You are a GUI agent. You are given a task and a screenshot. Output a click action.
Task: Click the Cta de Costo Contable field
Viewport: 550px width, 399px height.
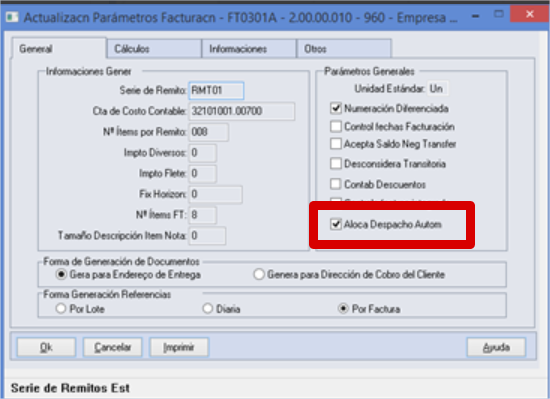(242, 111)
